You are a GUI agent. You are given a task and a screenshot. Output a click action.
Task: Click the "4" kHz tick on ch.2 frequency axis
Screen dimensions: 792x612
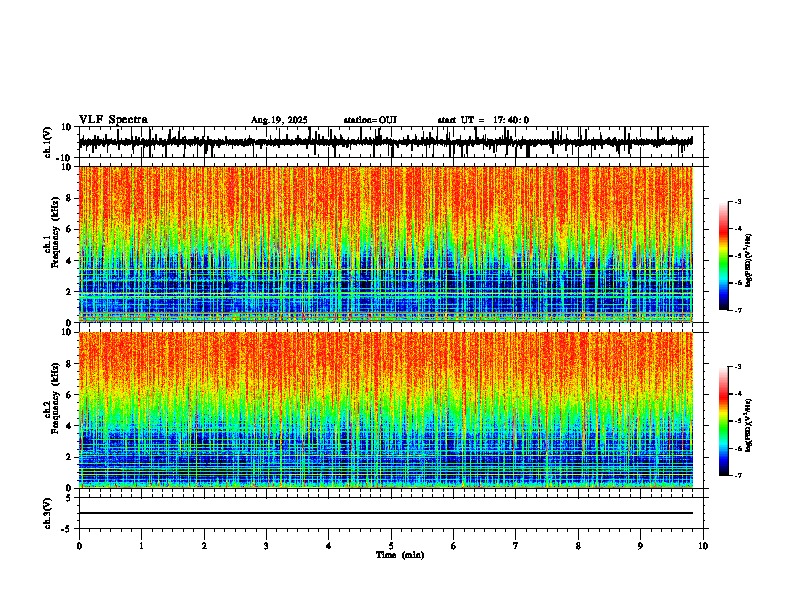(x=70, y=426)
